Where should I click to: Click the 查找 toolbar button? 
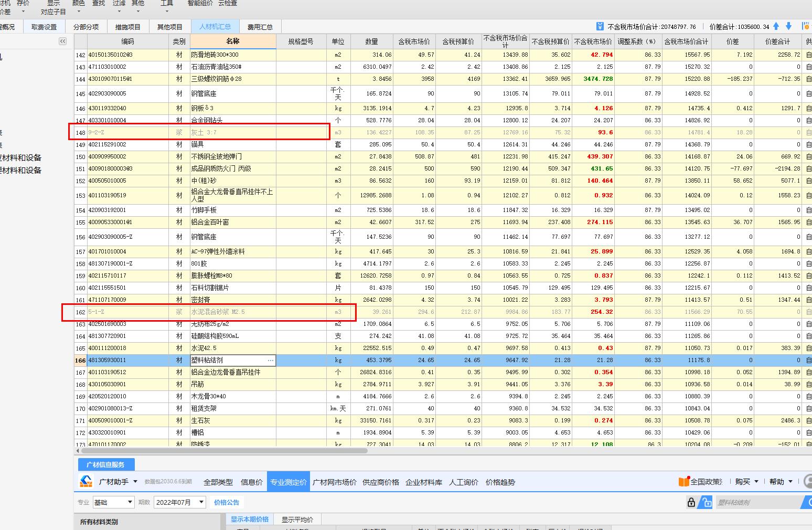[x=98, y=3]
